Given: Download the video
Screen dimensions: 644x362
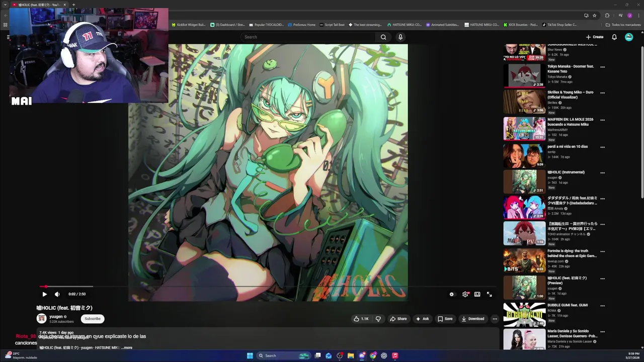Looking at the screenshot, I should (473, 319).
